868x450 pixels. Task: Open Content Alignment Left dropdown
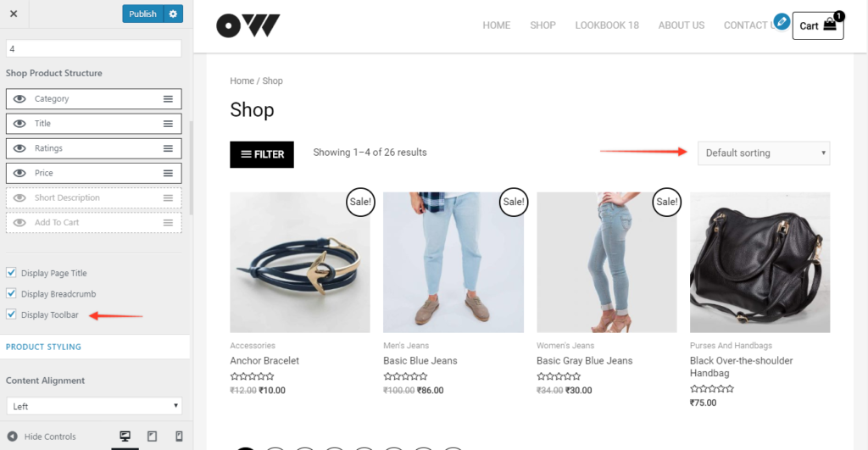[x=94, y=406]
